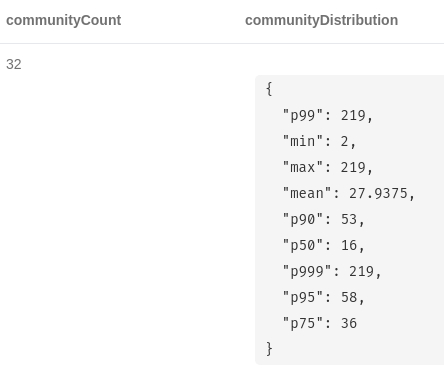Click the p999 key text
The image size is (444, 385).
coord(307,271)
